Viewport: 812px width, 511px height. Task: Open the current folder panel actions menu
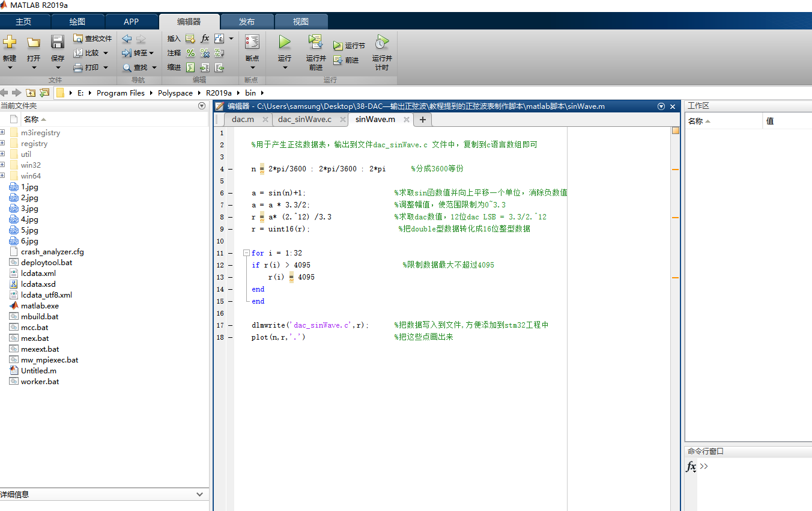coord(202,106)
